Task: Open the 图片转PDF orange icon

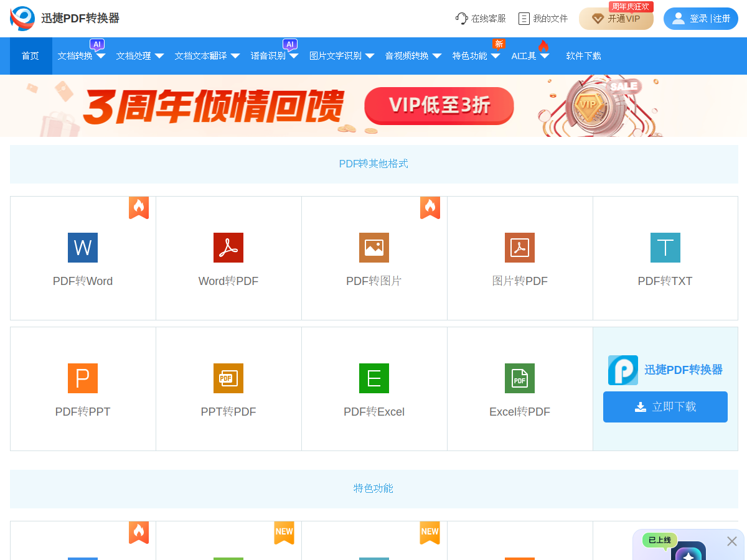Action: coord(520,248)
